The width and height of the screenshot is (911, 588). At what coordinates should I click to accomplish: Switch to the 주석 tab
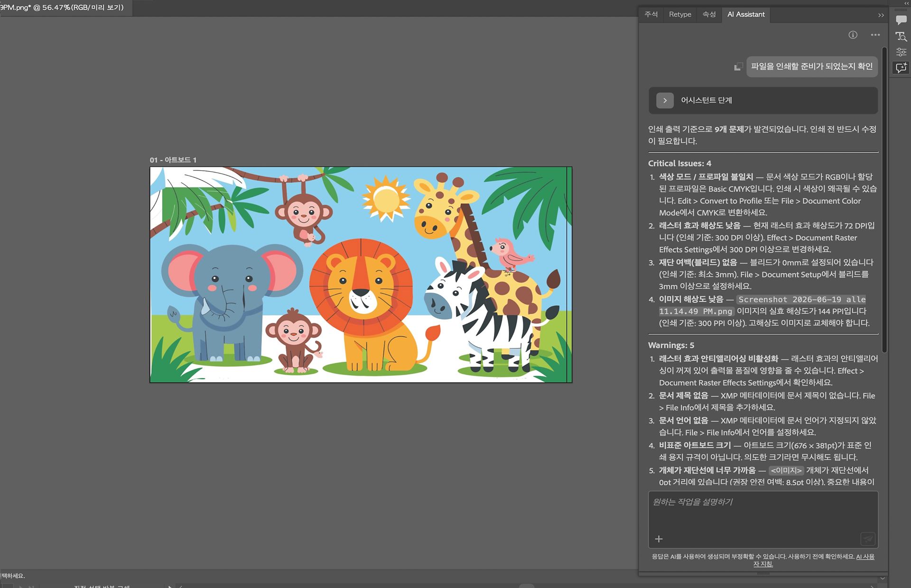(x=651, y=14)
